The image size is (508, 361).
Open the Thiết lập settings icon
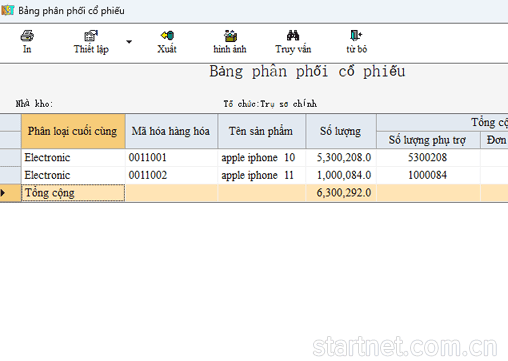pos(91,35)
